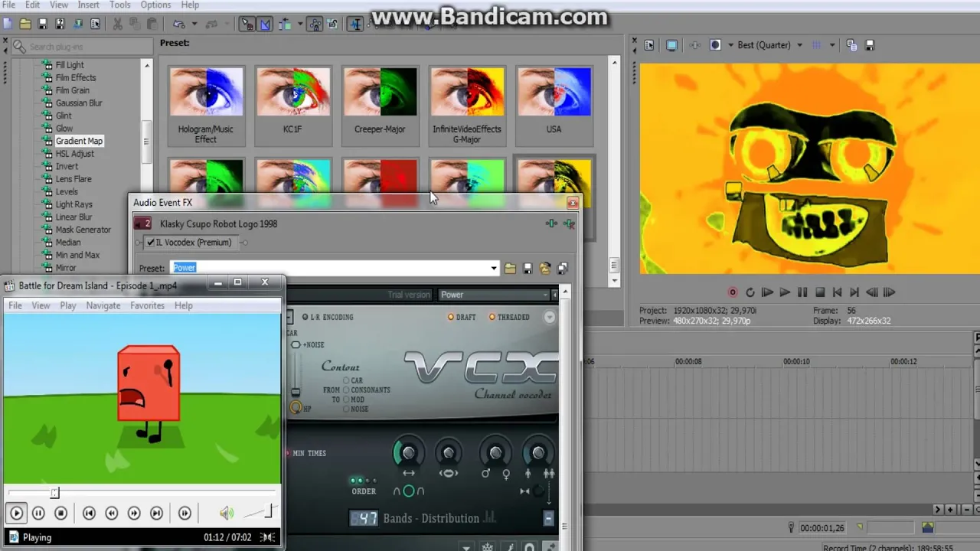Uncheck the IL Vocodex (Premium) checkbox
This screenshot has width=980, height=551.
coord(151,243)
